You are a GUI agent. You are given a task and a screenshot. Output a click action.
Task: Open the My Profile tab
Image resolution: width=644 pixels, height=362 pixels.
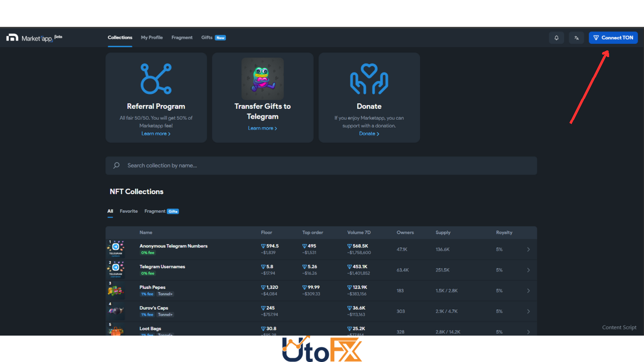click(x=152, y=38)
